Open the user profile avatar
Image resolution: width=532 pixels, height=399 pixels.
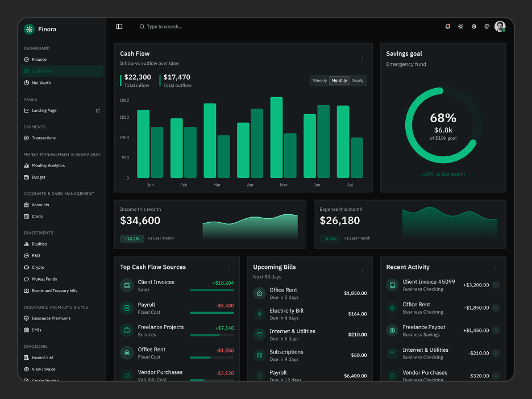pyautogui.click(x=500, y=27)
